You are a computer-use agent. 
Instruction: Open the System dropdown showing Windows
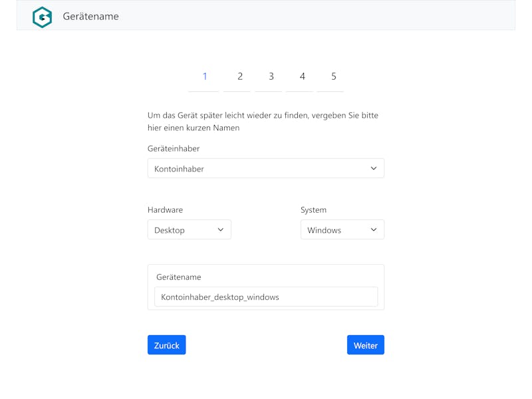(x=342, y=229)
